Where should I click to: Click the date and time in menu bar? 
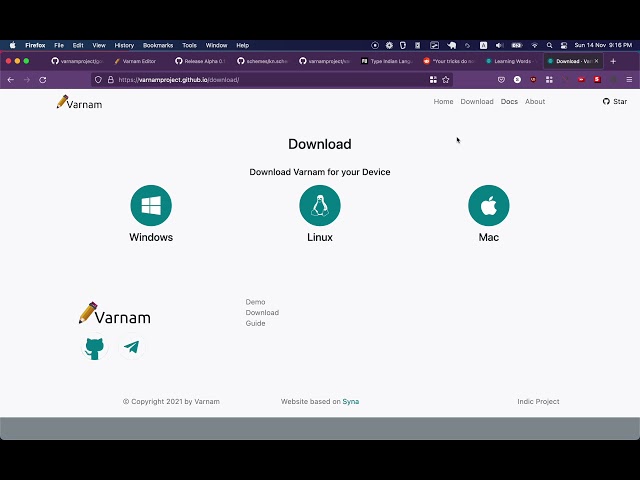[603, 45]
